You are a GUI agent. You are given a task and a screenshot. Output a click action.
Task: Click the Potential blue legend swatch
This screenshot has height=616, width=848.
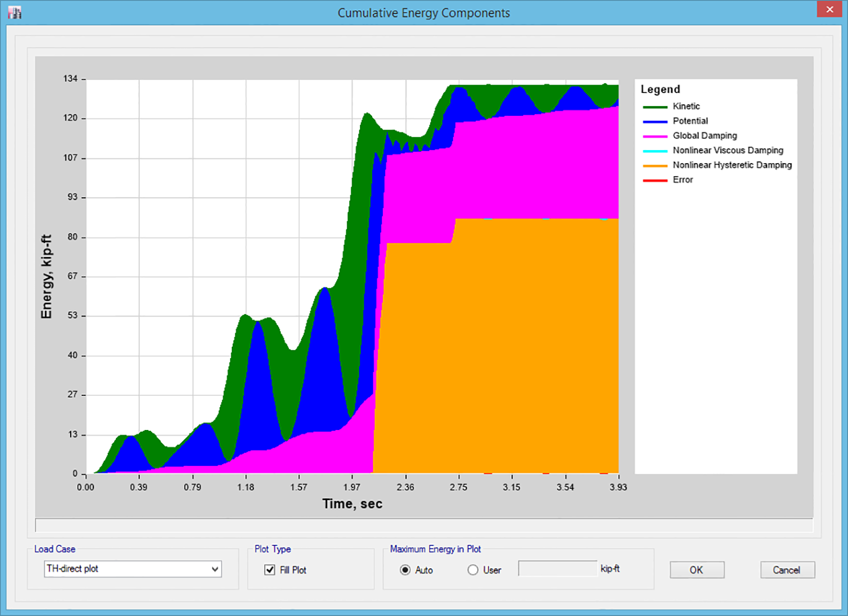pos(655,121)
